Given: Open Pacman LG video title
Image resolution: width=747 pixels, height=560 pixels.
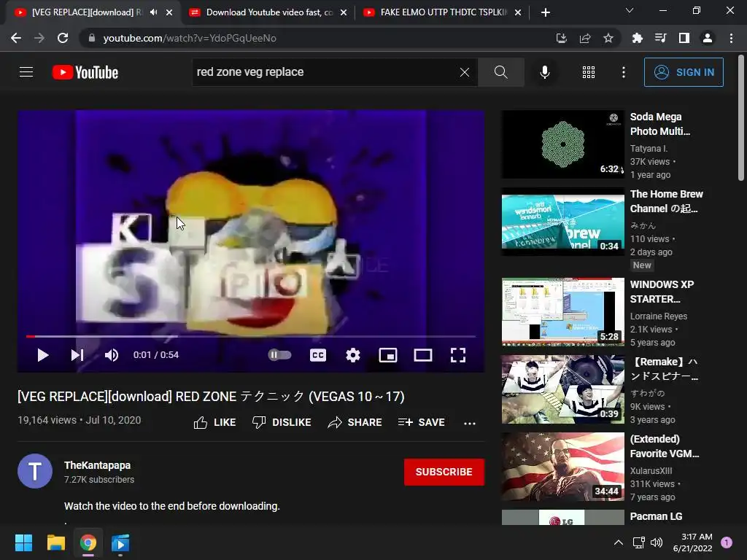Looking at the screenshot, I should (x=656, y=516).
